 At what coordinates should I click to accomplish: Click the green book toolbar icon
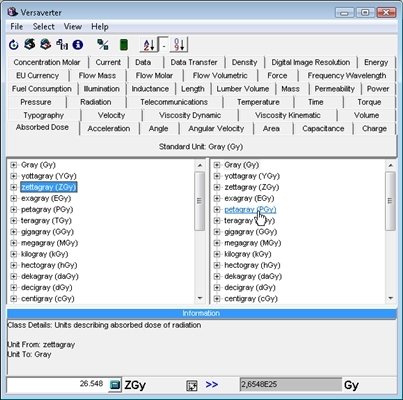pos(124,45)
